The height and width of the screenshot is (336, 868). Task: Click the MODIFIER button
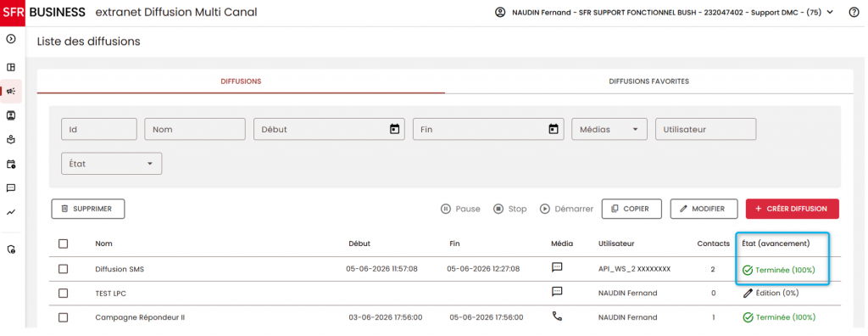coord(704,209)
